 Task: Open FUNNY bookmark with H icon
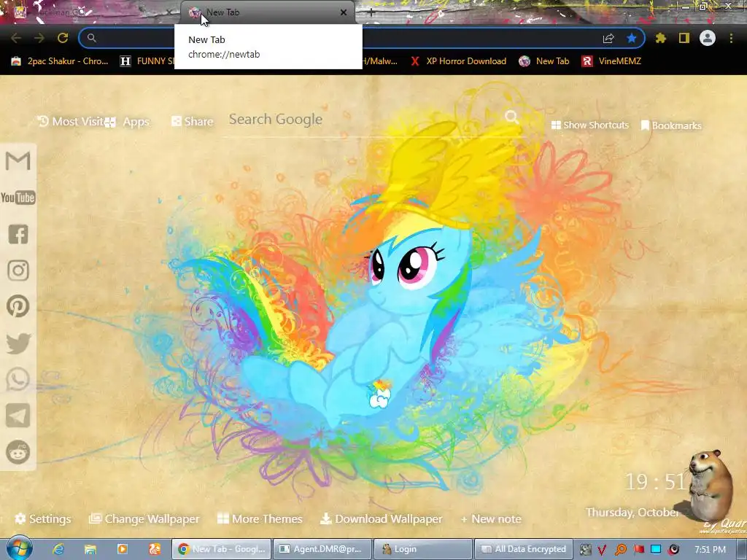coord(147,61)
